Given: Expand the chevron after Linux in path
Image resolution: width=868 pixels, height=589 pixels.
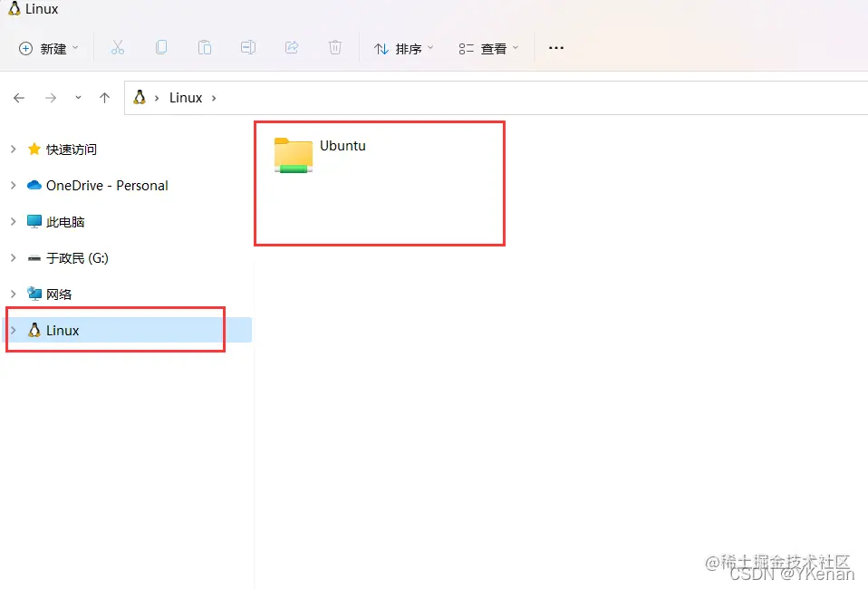Looking at the screenshot, I should [214, 98].
